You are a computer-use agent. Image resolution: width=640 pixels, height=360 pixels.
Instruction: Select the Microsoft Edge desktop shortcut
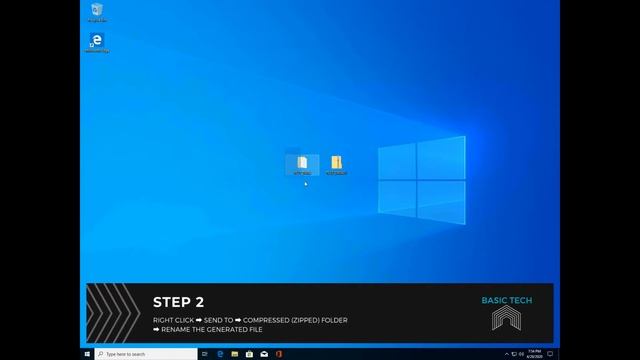pyautogui.click(x=97, y=43)
